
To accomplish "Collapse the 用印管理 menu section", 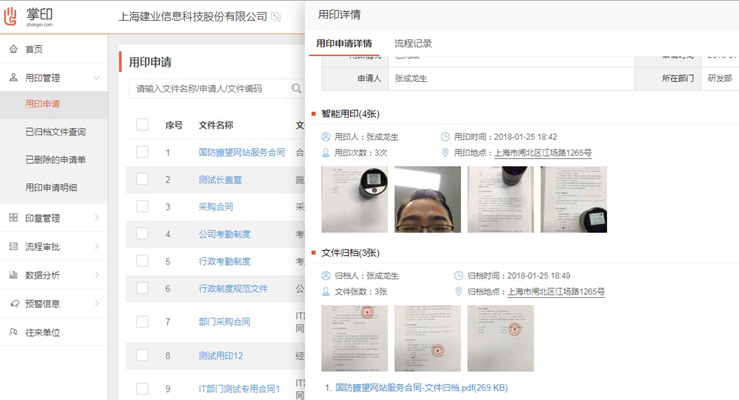I will coord(96,77).
